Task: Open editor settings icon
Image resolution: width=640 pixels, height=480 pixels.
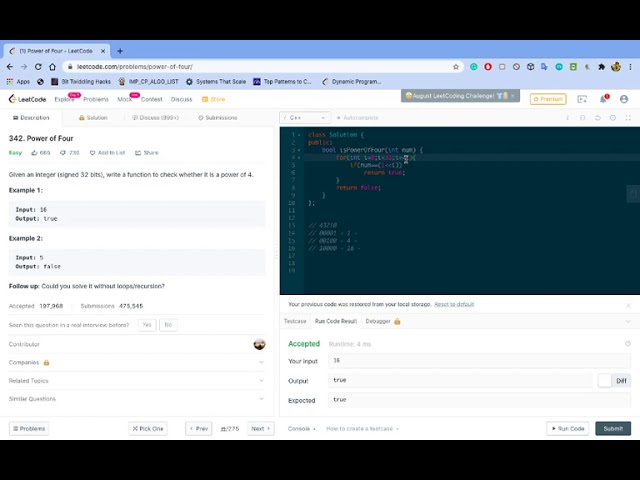Action: (x=613, y=118)
